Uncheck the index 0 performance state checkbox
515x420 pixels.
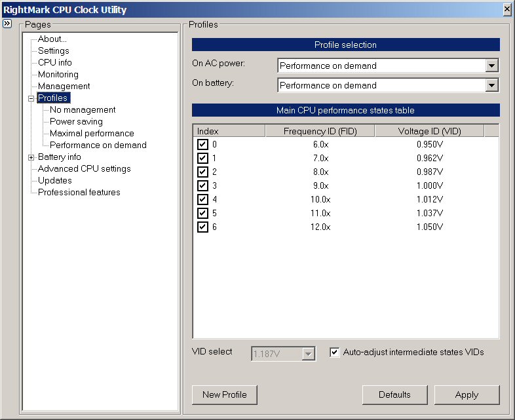(x=203, y=144)
